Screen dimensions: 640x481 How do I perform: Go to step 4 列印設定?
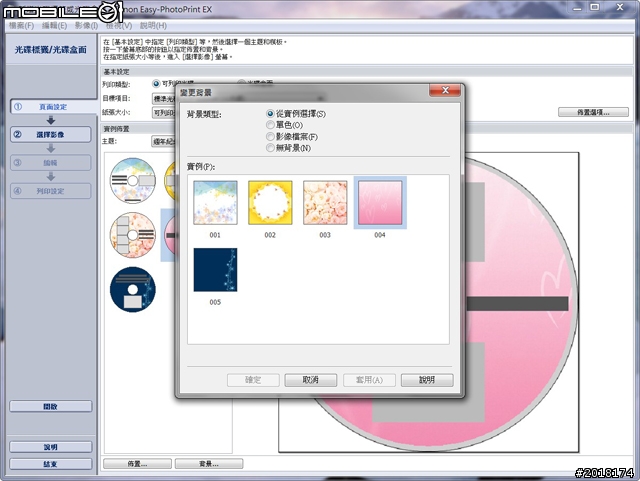click(x=51, y=191)
